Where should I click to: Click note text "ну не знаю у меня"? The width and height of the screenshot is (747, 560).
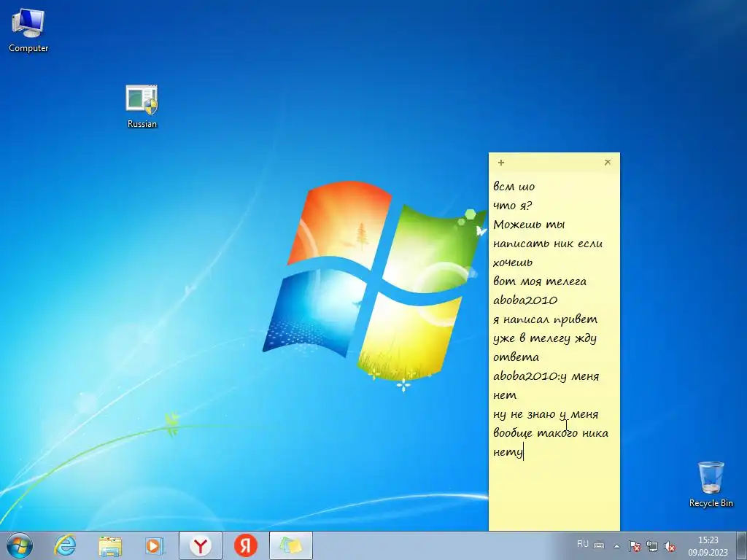546,414
